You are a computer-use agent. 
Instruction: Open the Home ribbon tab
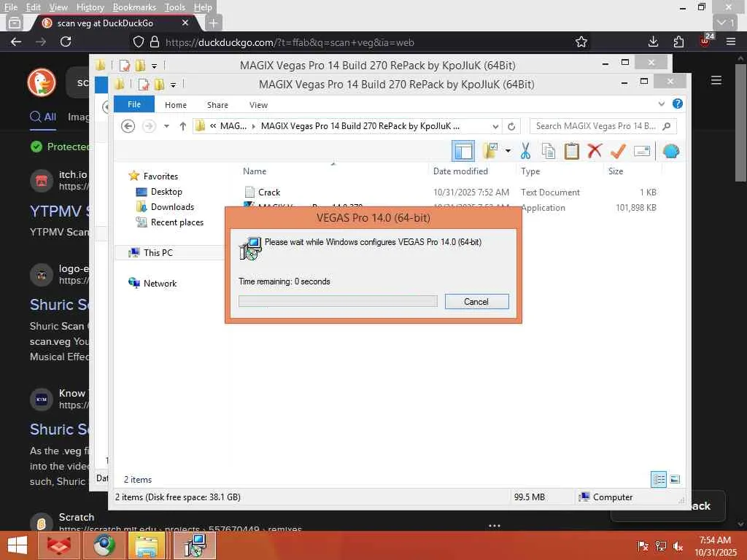(175, 105)
